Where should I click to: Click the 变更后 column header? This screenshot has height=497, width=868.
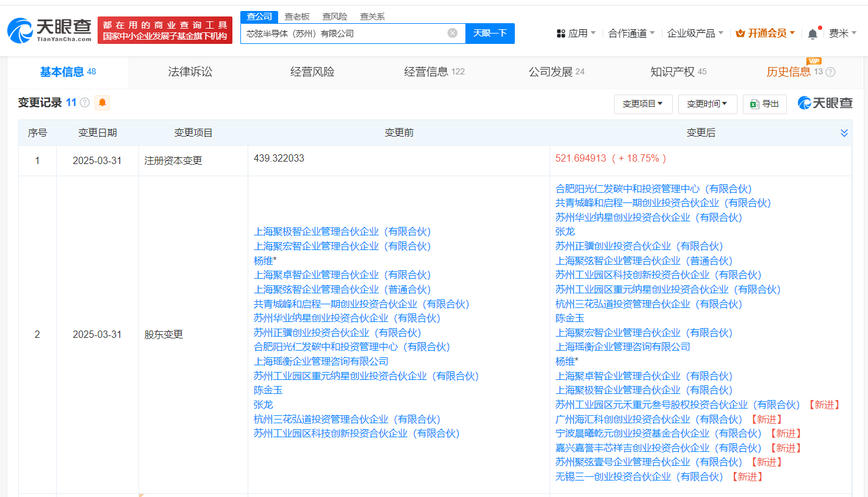click(700, 133)
